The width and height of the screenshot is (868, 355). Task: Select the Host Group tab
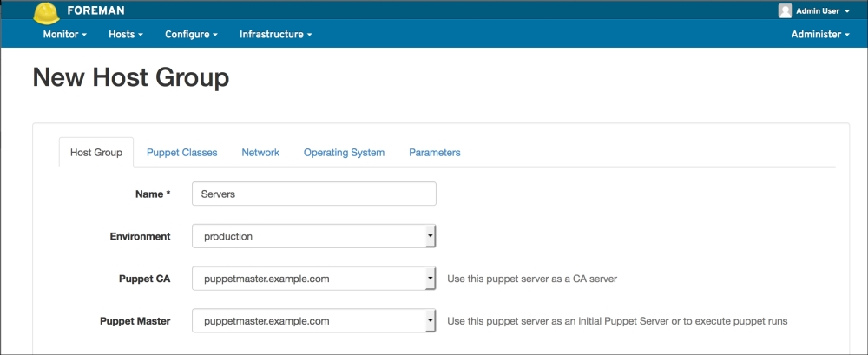96,153
